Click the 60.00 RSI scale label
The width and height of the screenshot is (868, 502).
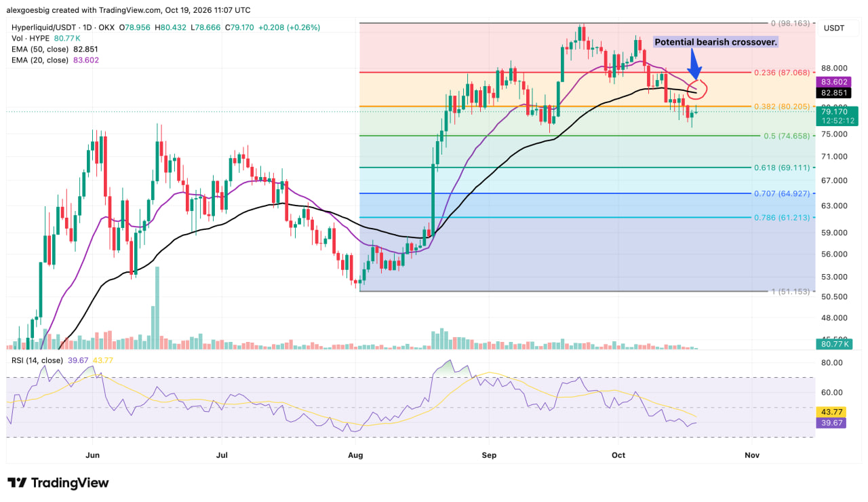[833, 392]
